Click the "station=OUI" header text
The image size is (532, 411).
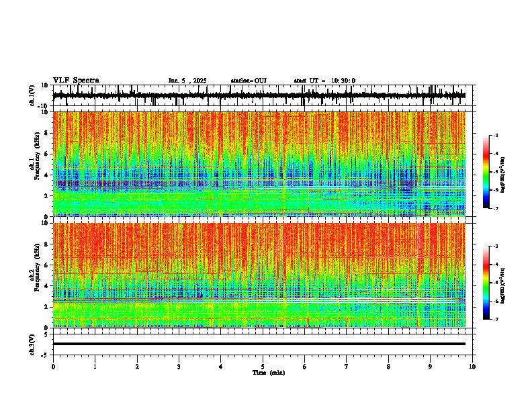pos(249,81)
